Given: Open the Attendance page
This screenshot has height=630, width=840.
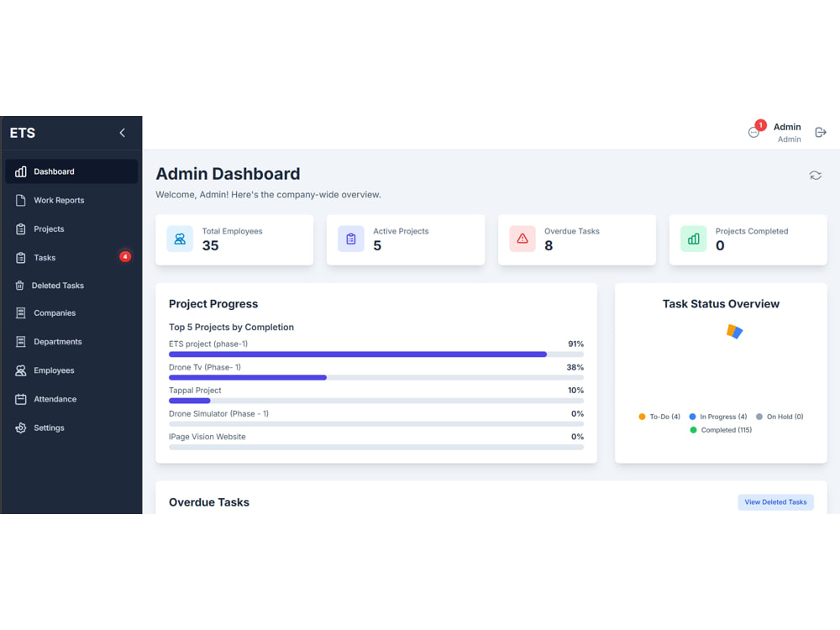Looking at the screenshot, I should pyautogui.click(x=71, y=399).
